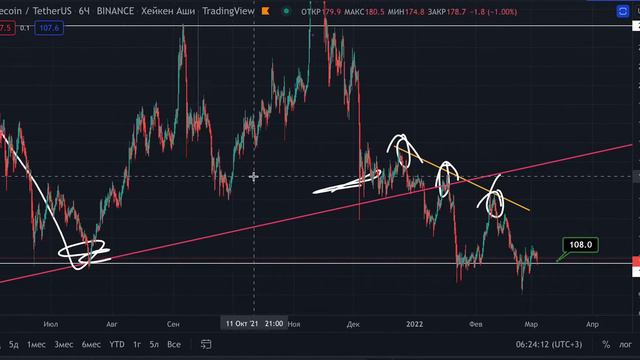Toggle logarithmic scale (лог)
The image size is (640, 360).
(625, 344)
